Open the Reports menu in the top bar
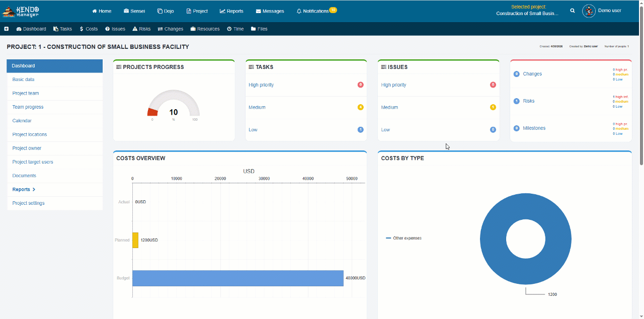Screen dimensions: 644x319 tap(231, 11)
